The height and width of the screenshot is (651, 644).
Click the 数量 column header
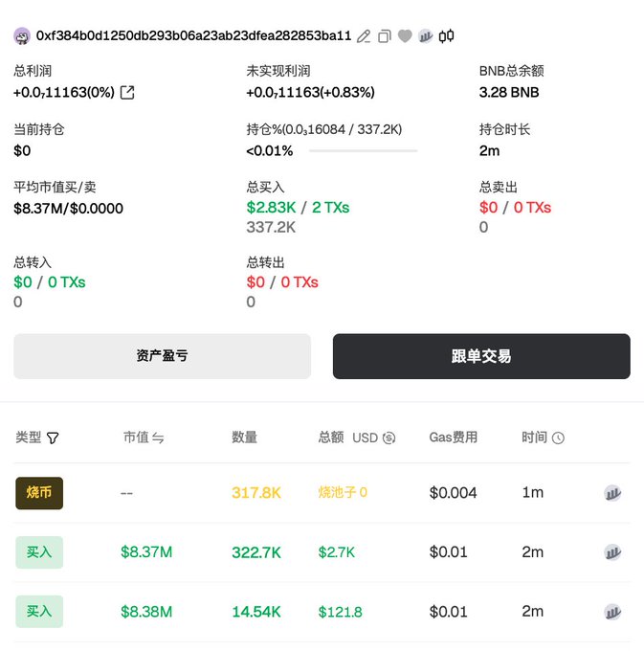pyautogui.click(x=244, y=438)
